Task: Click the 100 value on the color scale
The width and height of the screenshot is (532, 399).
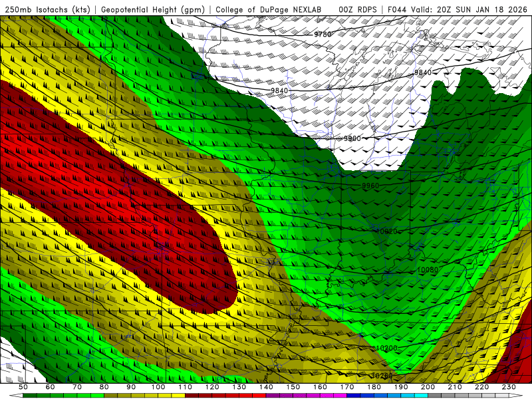Action: pyautogui.click(x=158, y=387)
